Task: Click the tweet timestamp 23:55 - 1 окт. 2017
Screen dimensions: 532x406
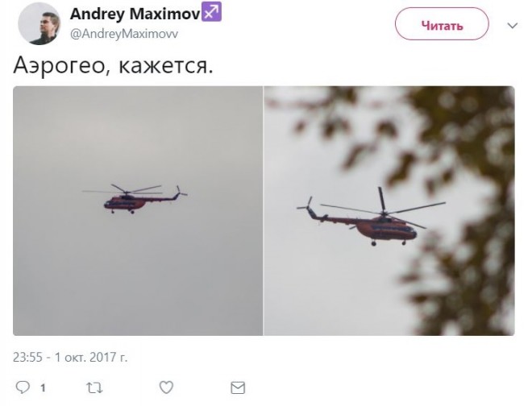Action: coord(70,357)
